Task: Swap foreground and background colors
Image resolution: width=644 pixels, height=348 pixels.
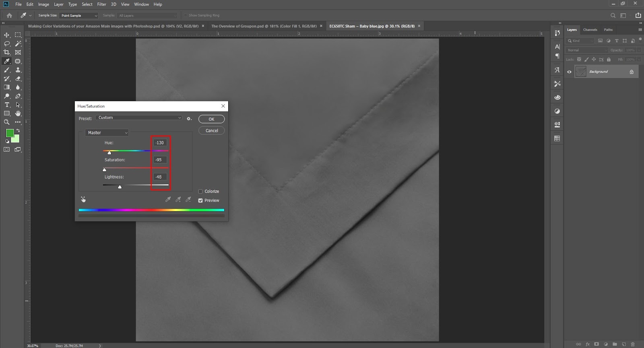Action: click(18, 131)
